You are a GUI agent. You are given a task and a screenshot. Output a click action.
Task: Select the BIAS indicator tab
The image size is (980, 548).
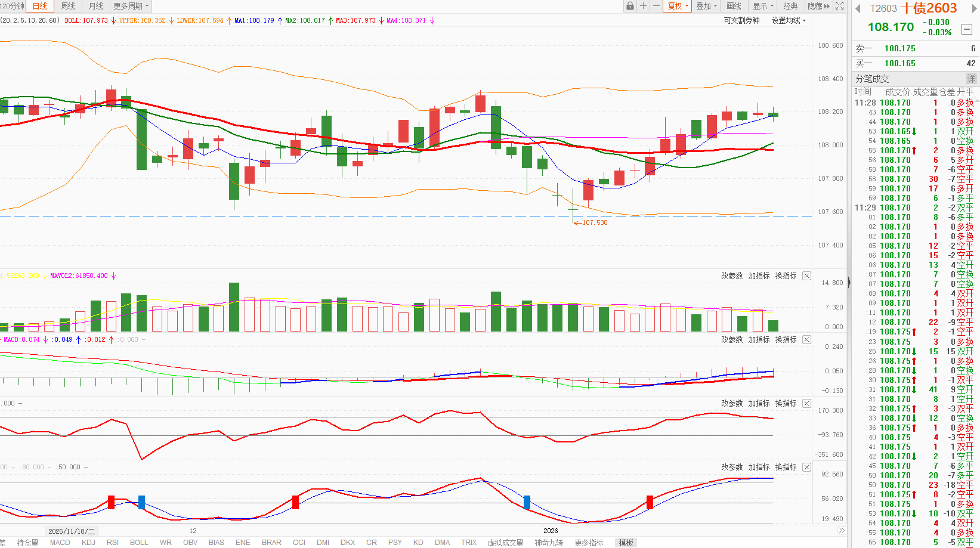point(217,543)
